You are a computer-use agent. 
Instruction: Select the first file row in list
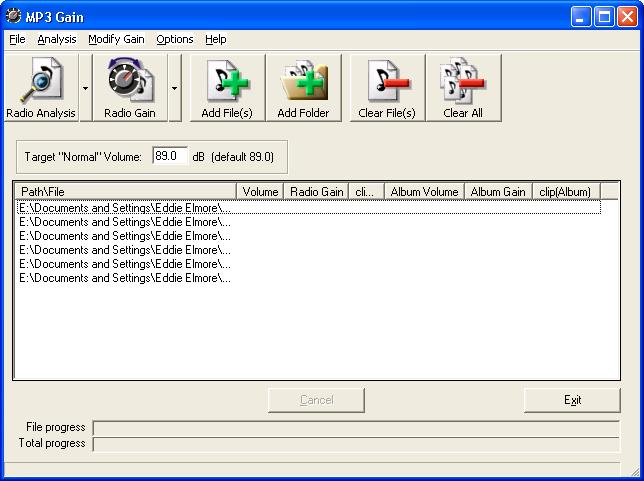click(309, 208)
